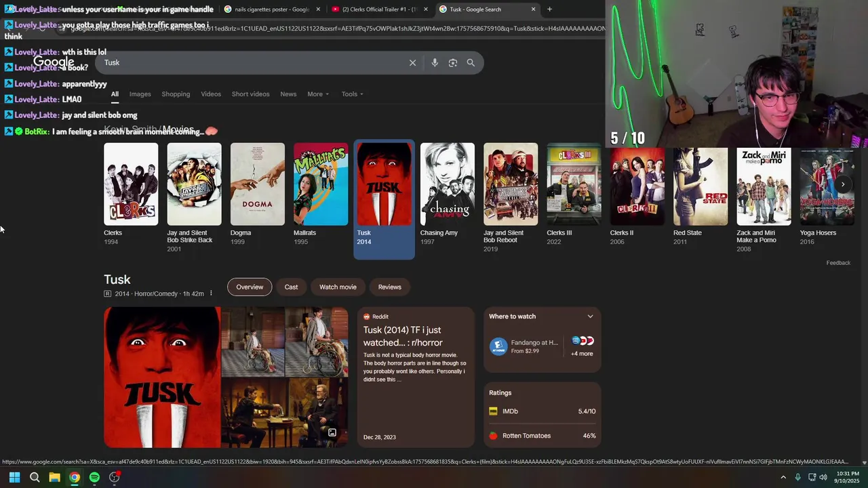Click the Feedback link
This screenshot has height=488, width=868.
coord(838,263)
